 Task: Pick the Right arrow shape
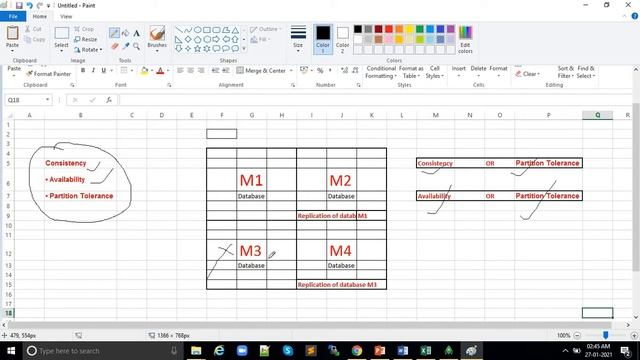pyautogui.click(x=216, y=39)
